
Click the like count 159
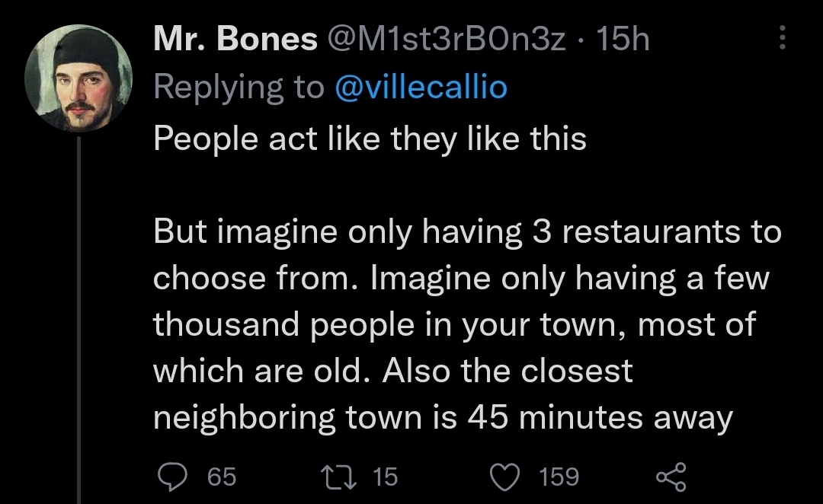pos(559,477)
